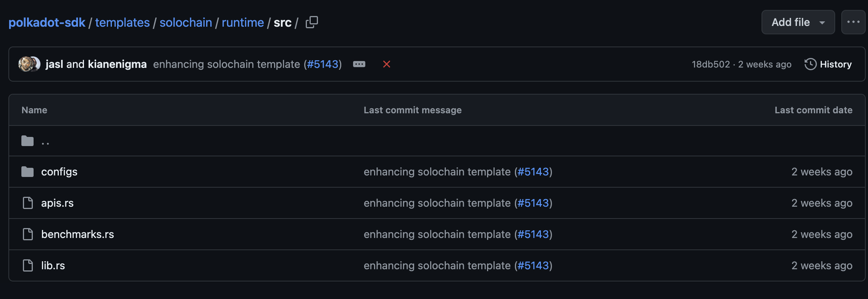
Task: Click the lib.rs file icon
Action: click(27, 265)
